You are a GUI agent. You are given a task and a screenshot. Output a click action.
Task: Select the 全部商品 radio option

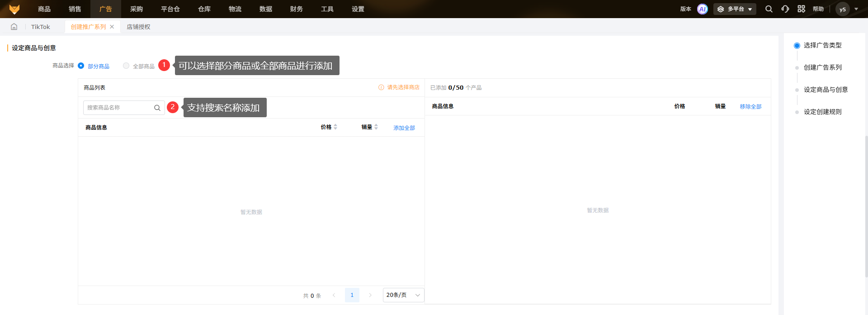click(x=126, y=66)
